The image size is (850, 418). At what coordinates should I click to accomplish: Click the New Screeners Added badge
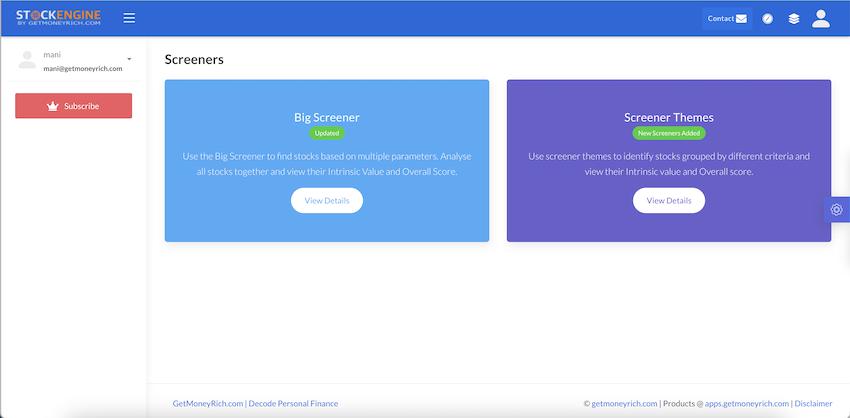point(669,133)
